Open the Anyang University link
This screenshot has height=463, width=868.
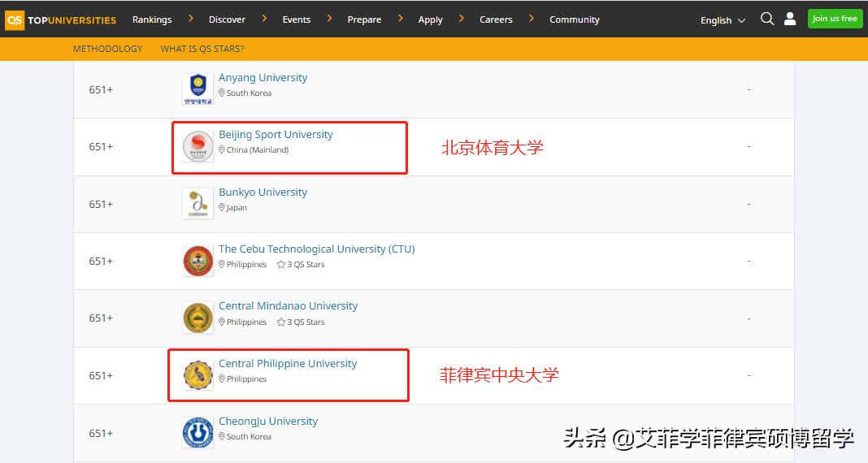(x=263, y=77)
